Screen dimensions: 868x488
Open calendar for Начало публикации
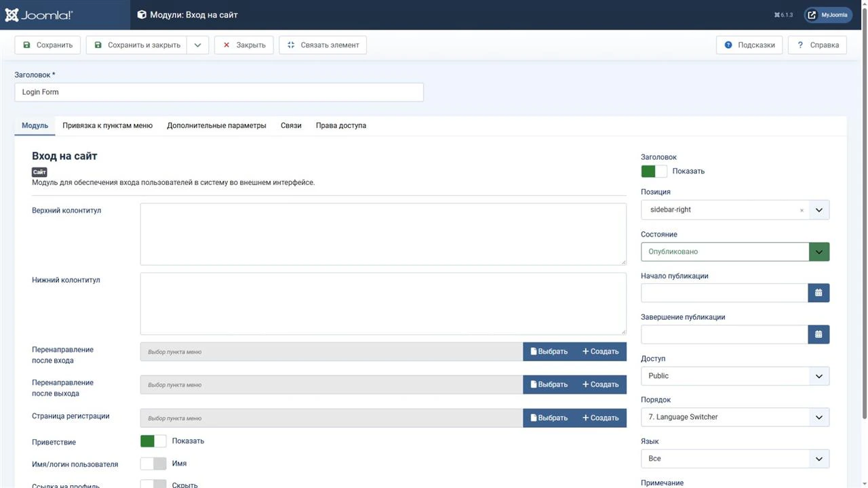tap(818, 293)
